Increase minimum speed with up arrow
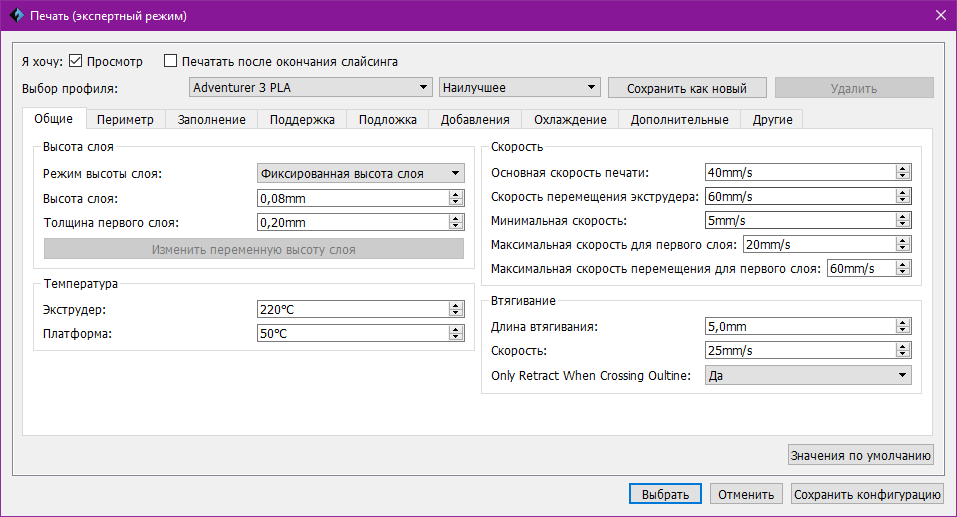 coord(903,216)
